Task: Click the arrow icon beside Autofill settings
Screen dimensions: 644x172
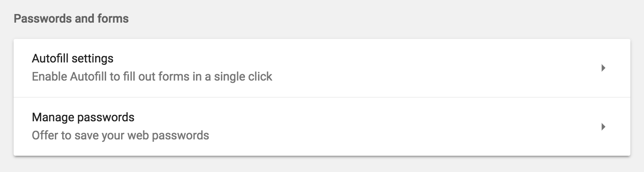Action: pyautogui.click(x=604, y=68)
